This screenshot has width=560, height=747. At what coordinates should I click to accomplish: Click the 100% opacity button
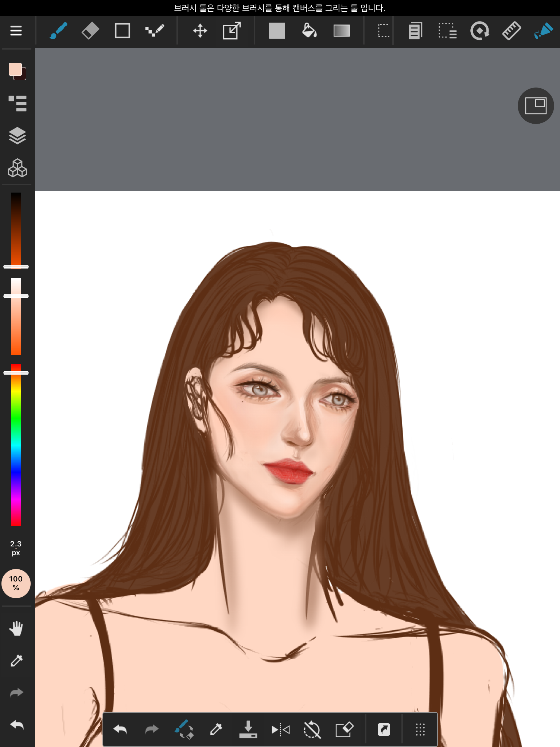(16, 583)
